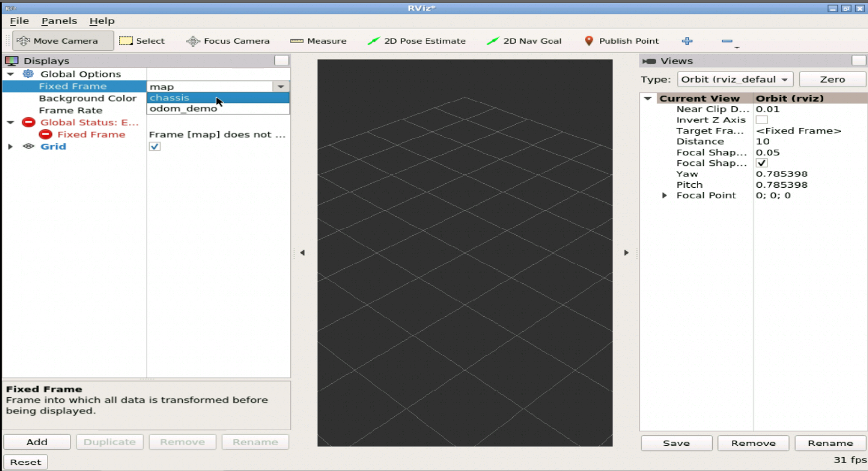Hide the right panel with the collapse arrow
Viewport: 868px width, 471px height.
[626, 253]
